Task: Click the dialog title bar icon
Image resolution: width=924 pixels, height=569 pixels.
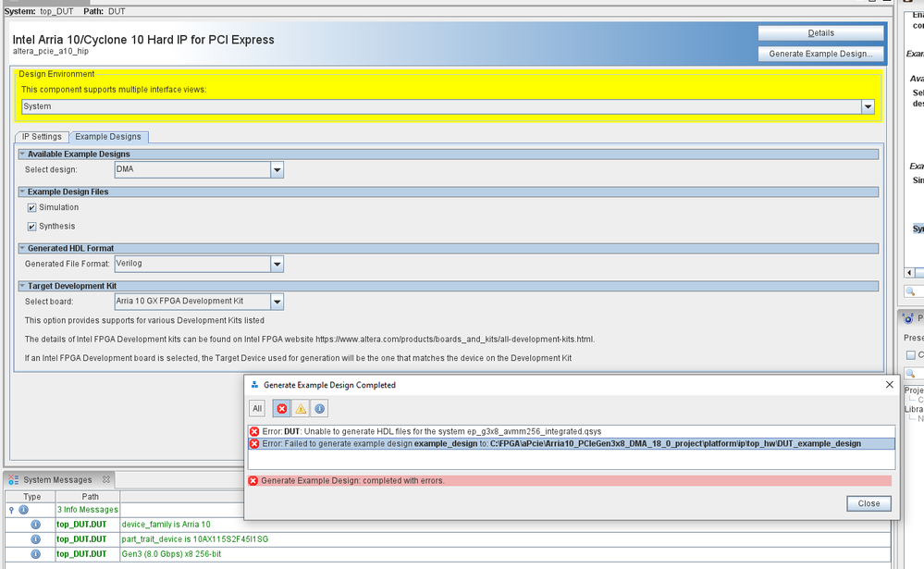Action: [254, 385]
